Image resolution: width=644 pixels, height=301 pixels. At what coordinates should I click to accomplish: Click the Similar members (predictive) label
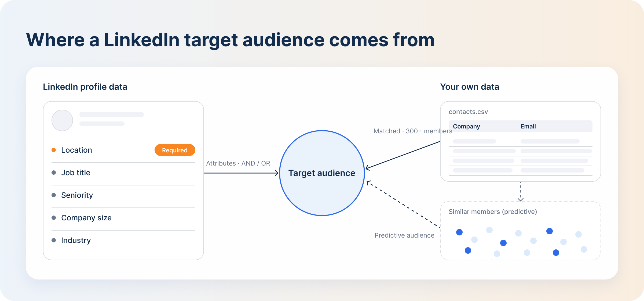coord(493,212)
